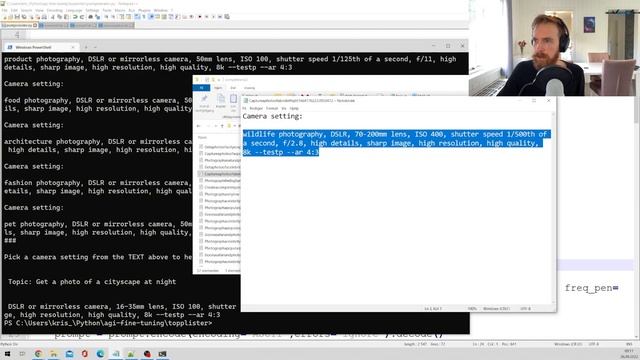Open a new PowerShell tab with plus
The height and width of the screenshot is (360, 640).
[86, 47]
